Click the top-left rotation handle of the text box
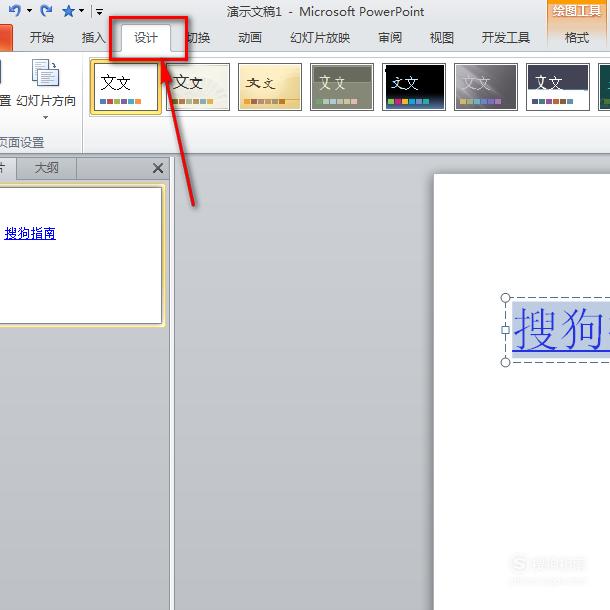This screenshot has width=610, height=610. [x=505, y=298]
